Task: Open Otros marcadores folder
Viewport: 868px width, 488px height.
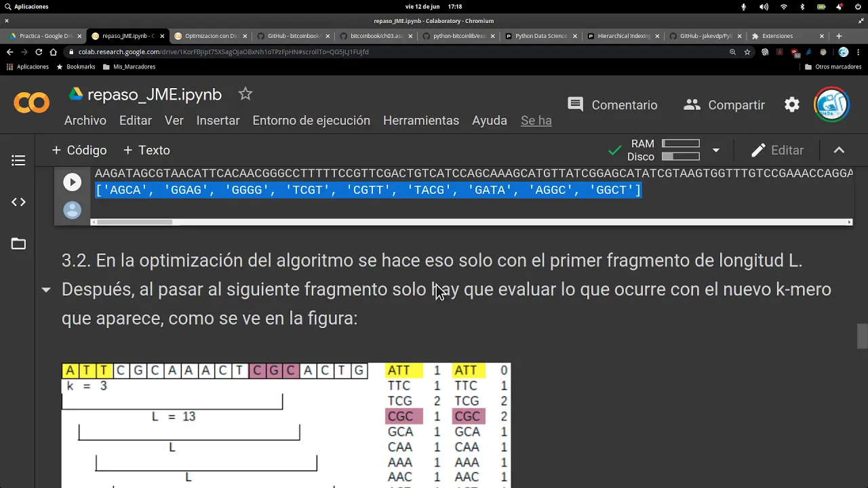Action: click(x=833, y=66)
